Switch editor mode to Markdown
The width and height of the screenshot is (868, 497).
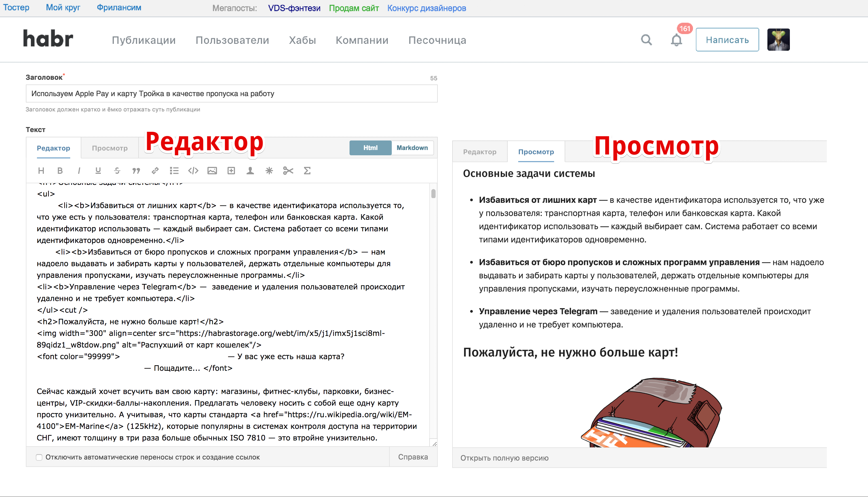(x=412, y=147)
